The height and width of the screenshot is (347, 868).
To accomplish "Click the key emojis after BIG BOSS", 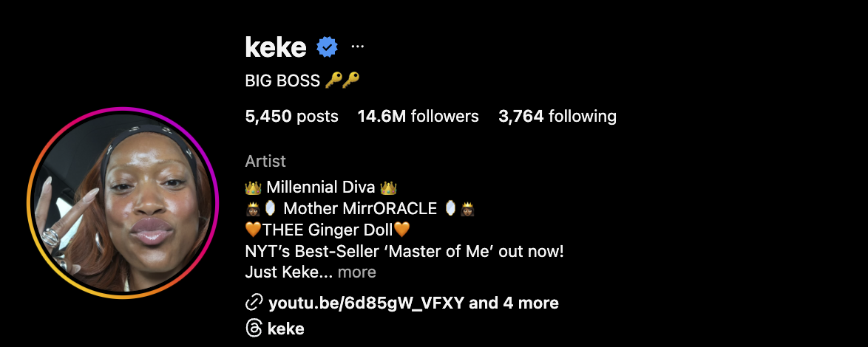I will click(x=342, y=80).
